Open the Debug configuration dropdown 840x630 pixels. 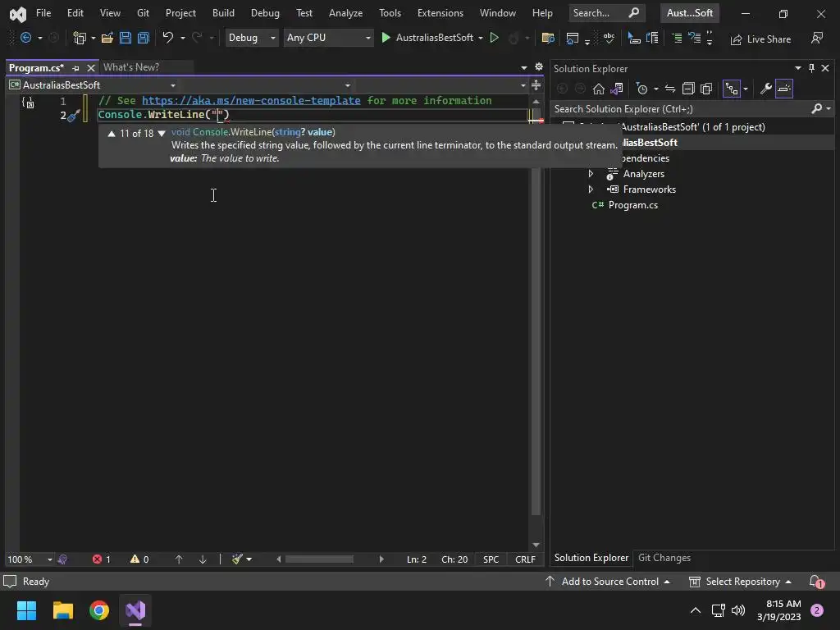251,38
